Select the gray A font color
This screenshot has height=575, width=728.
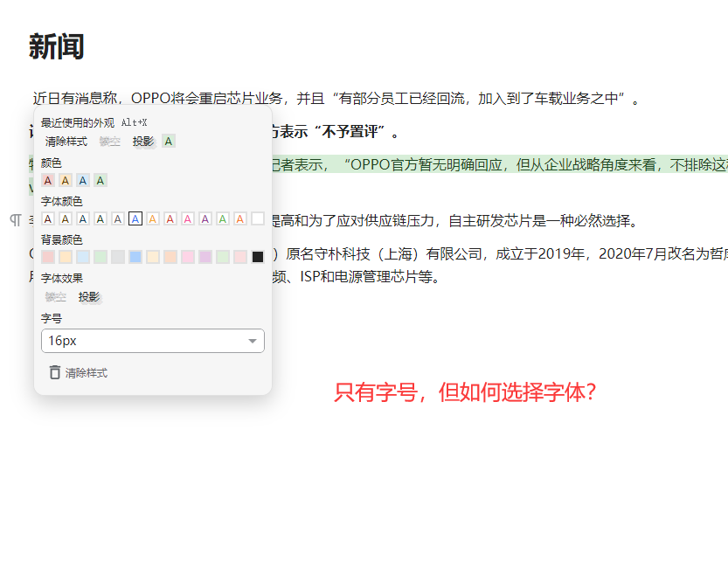tap(118, 218)
